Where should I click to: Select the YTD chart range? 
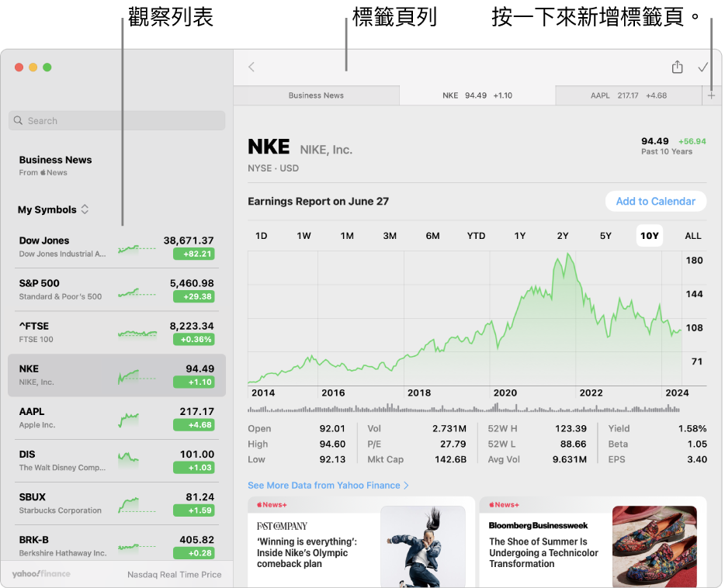coord(477,236)
